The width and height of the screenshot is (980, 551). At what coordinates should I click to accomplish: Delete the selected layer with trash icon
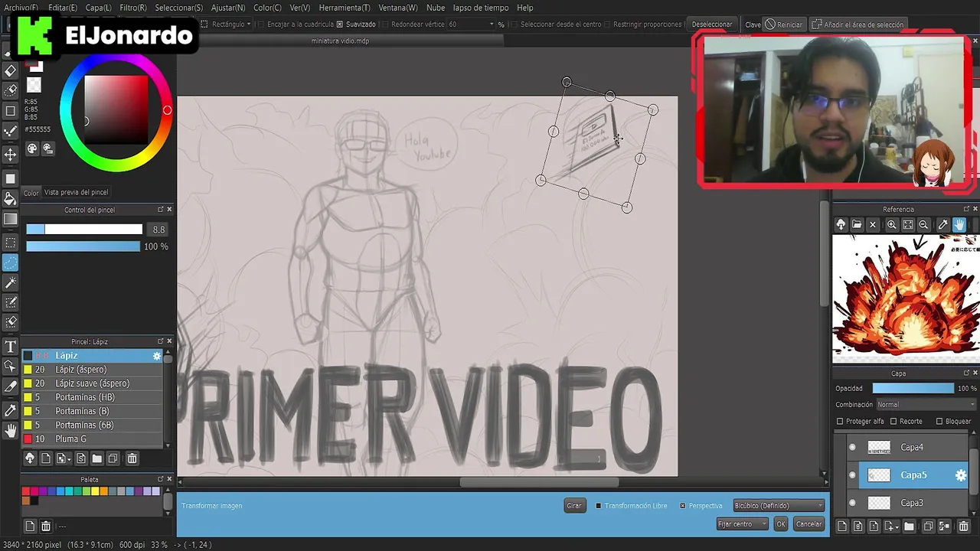pyautogui.click(x=963, y=527)
